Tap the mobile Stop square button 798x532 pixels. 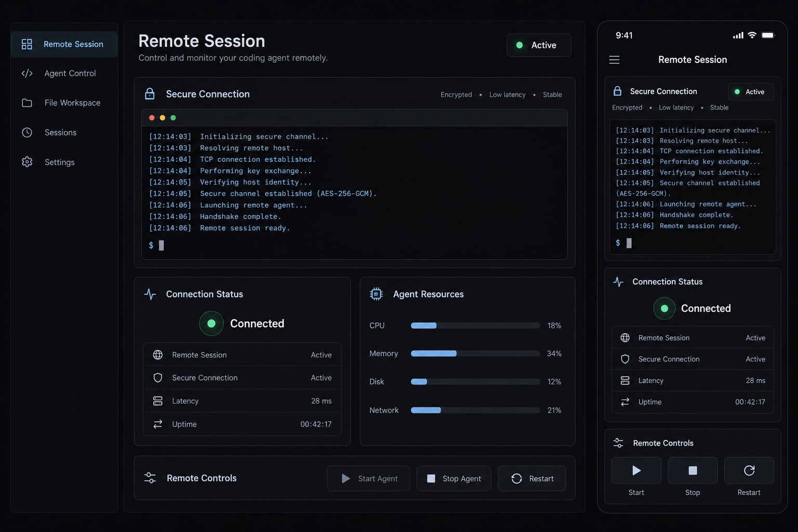[693, 471]
